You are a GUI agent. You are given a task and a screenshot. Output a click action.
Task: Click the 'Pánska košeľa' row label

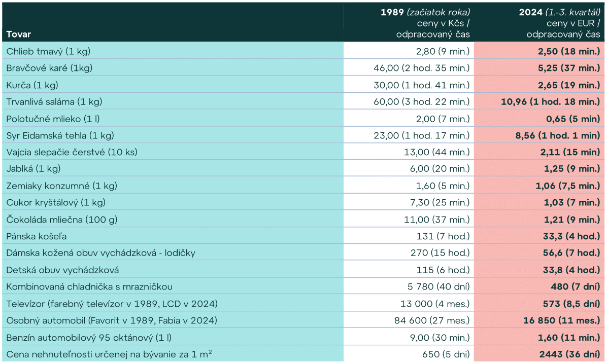pos(37,236)
